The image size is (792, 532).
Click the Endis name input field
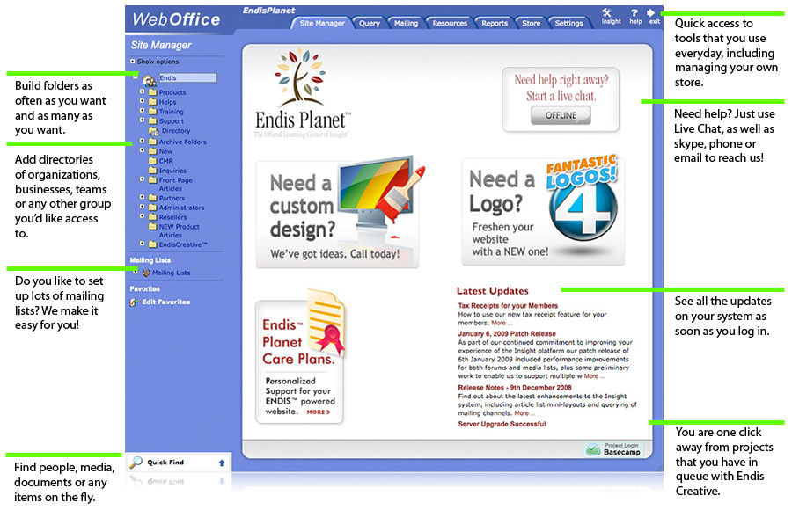pos(187,77)
